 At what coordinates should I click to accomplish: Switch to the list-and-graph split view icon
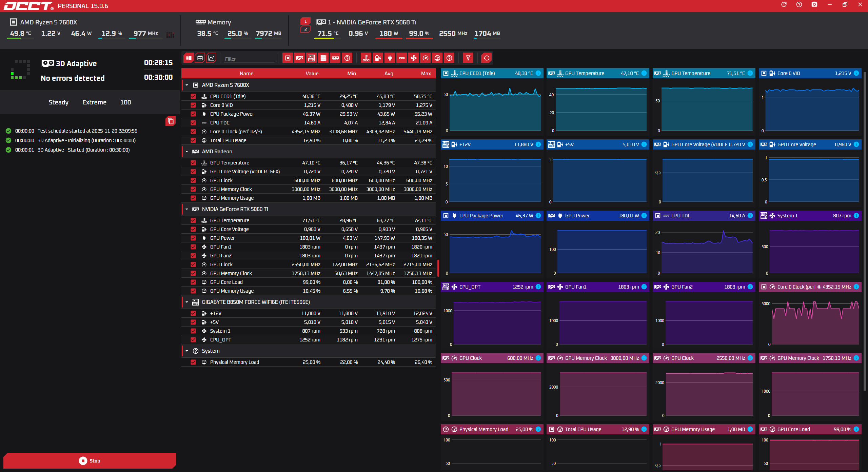(x=189, y=58)
